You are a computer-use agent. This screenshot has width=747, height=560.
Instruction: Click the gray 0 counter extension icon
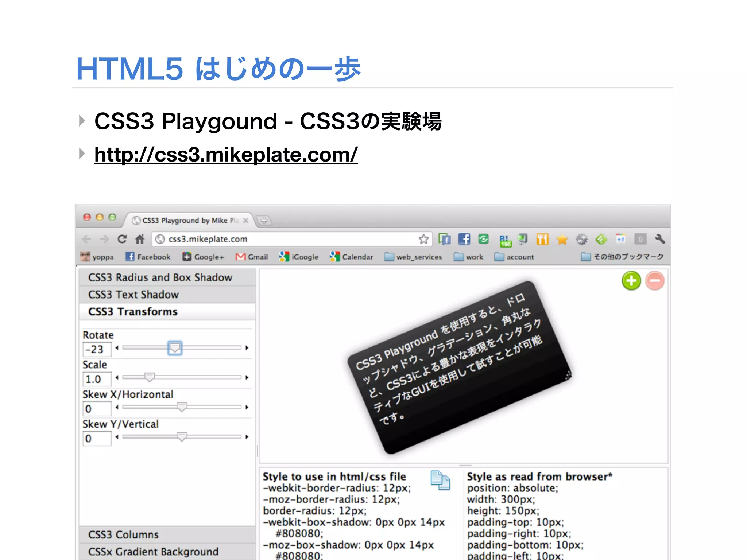[640, 239]
